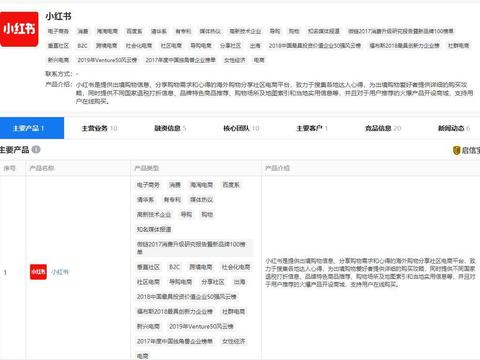The width and height of the screenshot is (480, 360).
Task: Click the 导购 tag in 产品类型 column
Action: coord(186,214)
